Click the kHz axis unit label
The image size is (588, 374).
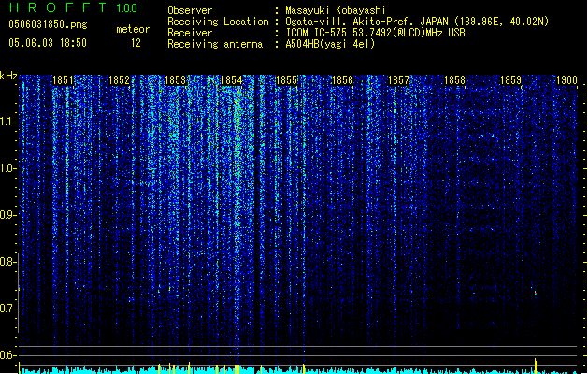tap(8, 76)
